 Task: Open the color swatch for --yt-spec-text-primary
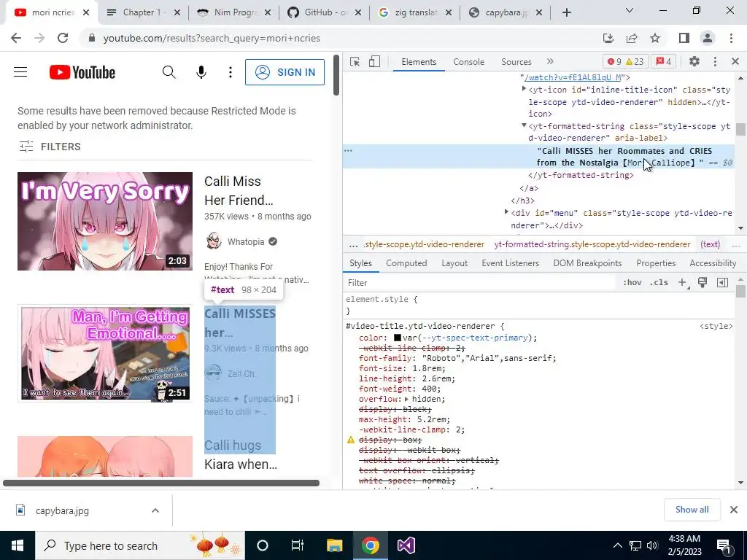[x=398, y=338]
